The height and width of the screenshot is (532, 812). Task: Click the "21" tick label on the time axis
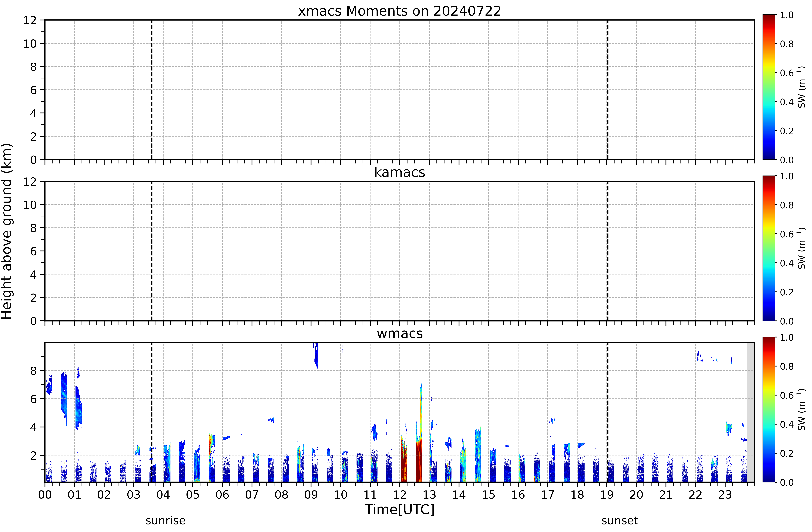pos(666,495)
